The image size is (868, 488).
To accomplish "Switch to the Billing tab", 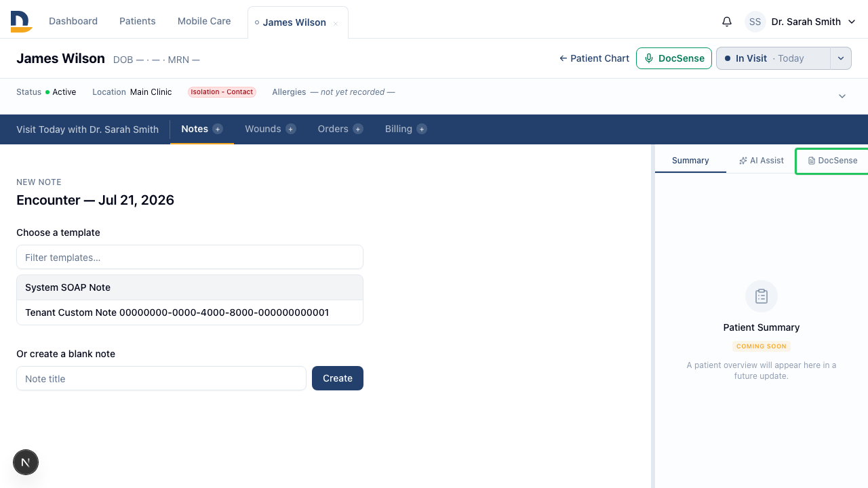I will [399, 129].
